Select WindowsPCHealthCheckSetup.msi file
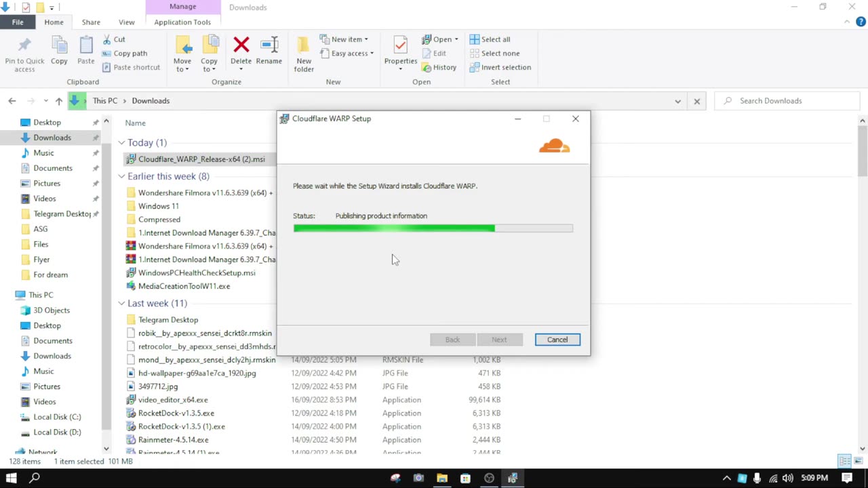This screenshot has height=488, width=868. [x=197, y=272]
